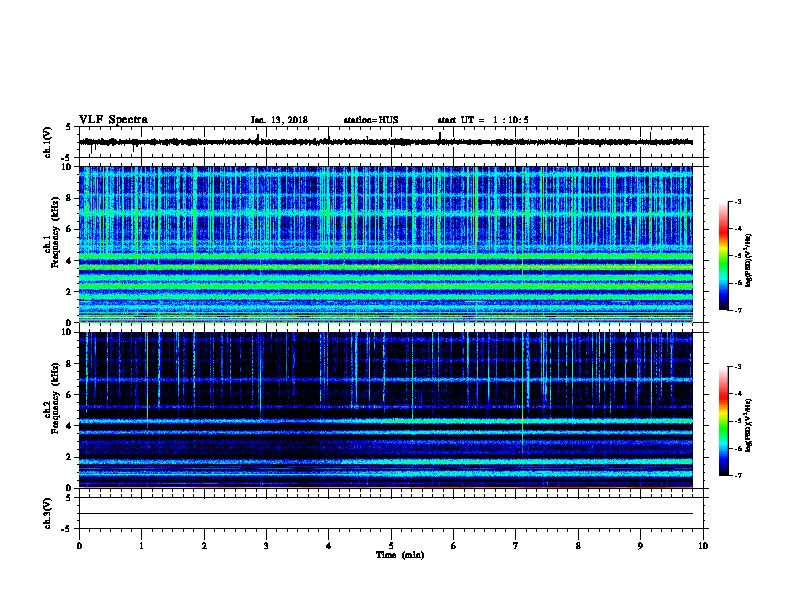Select the start UT time header text

(483, 120)
